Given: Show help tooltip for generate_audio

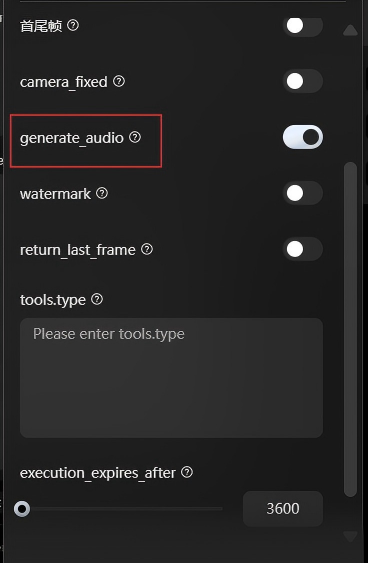Looking at the screenshot, I should pos(135,137).
